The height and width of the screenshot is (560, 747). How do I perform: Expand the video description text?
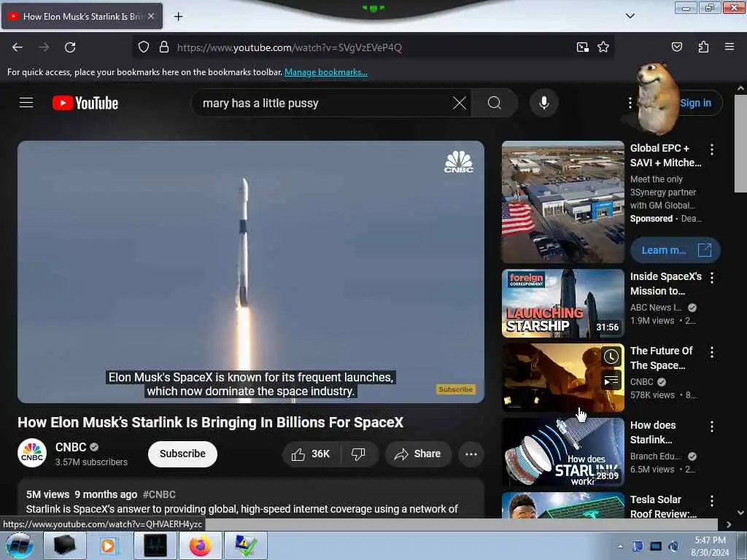click(x=242, y=509)
